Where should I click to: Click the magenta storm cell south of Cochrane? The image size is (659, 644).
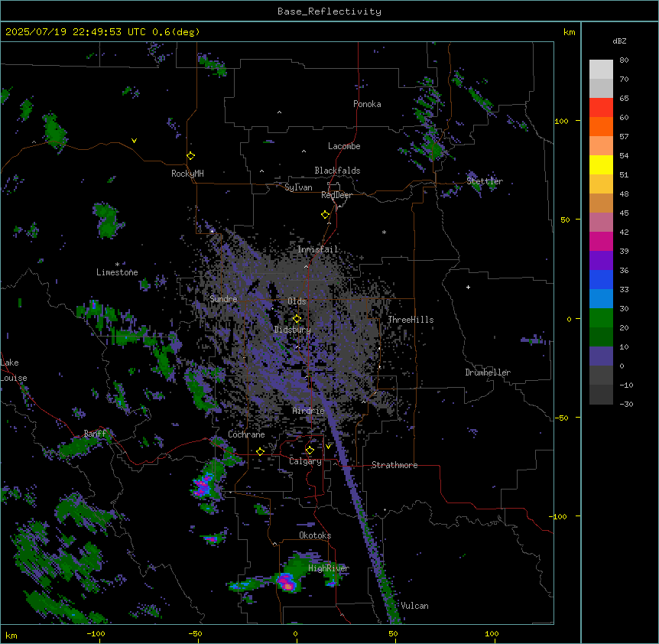(x=202, y=486)
